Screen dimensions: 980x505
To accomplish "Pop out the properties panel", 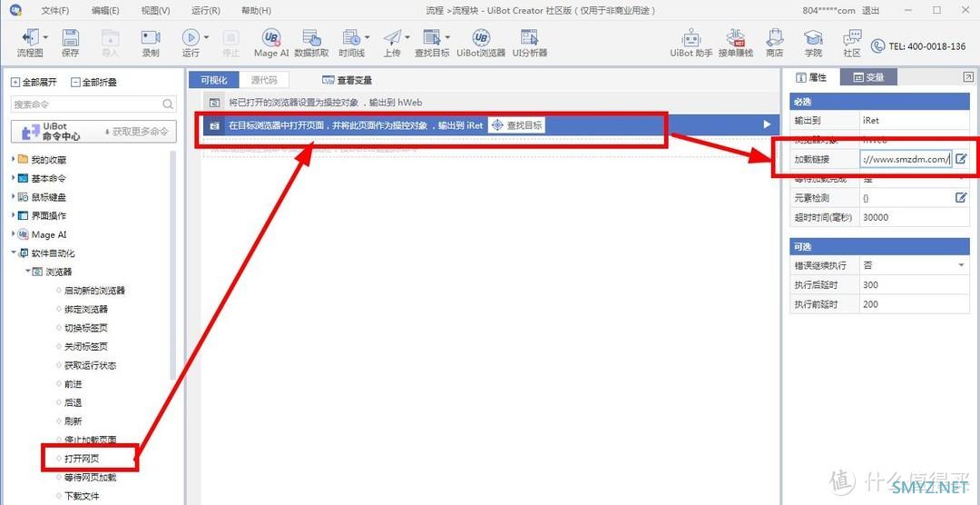I will (x=968, y=76).
